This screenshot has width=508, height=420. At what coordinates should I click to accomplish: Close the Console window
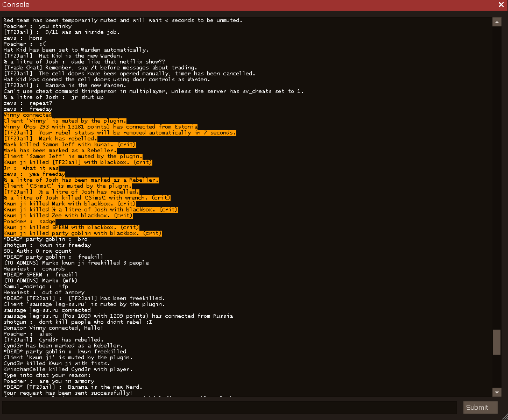[x=501, y=5]
